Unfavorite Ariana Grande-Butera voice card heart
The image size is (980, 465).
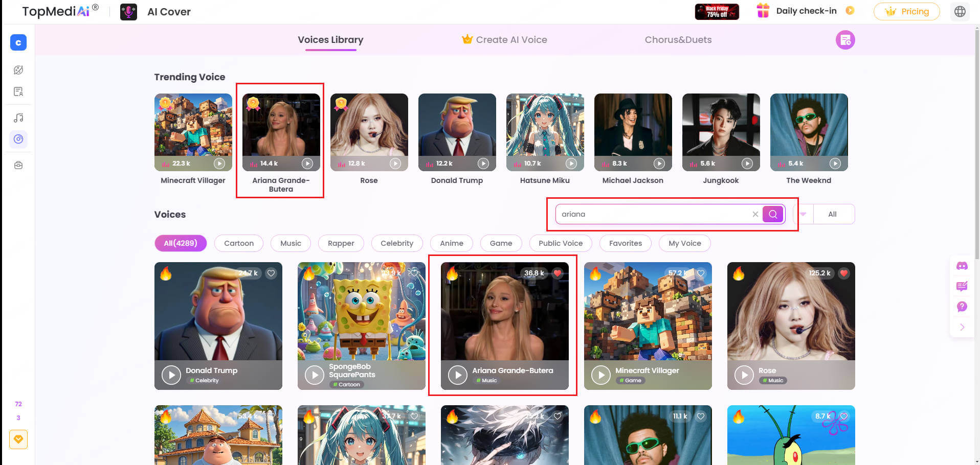click(558, 273)
